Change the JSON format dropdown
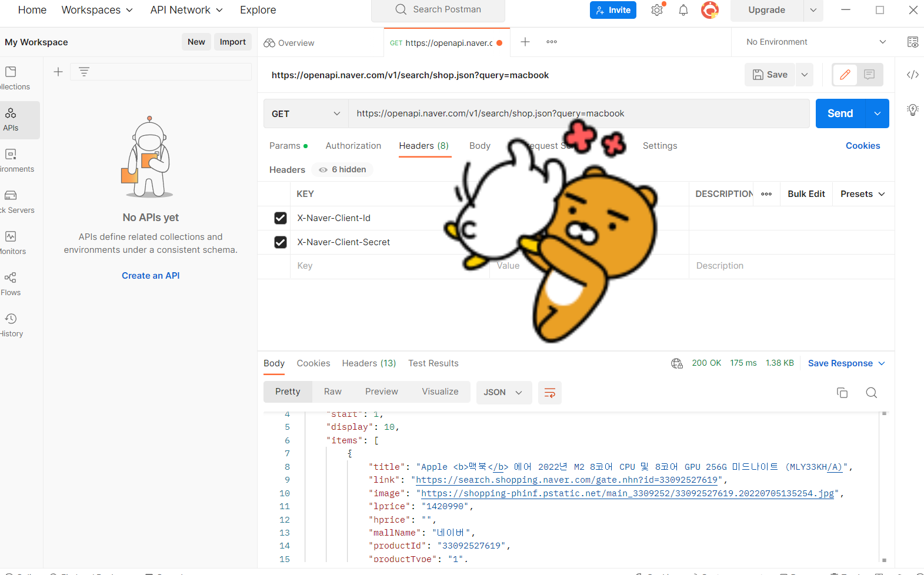924x575 pixels. pyautogui.click(x=503, y=393)
